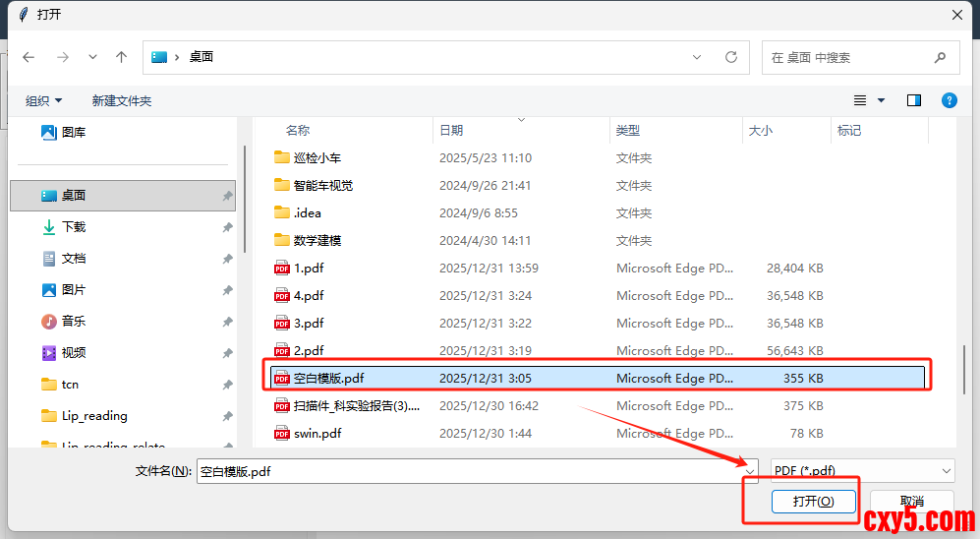Viewport: 980px width, 539px height.
Task: Click the file list vertical scrollbar
Action: coord(963,369)
